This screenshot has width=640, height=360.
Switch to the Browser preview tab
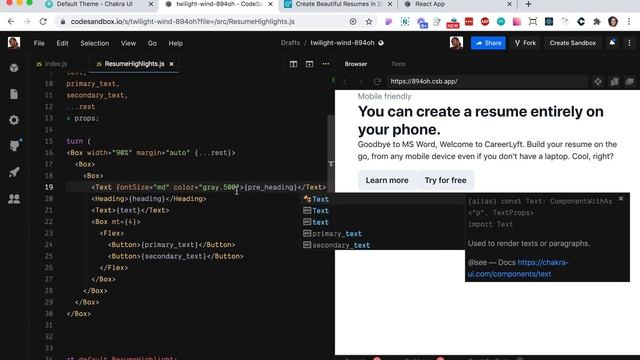[x=356, y=64]
